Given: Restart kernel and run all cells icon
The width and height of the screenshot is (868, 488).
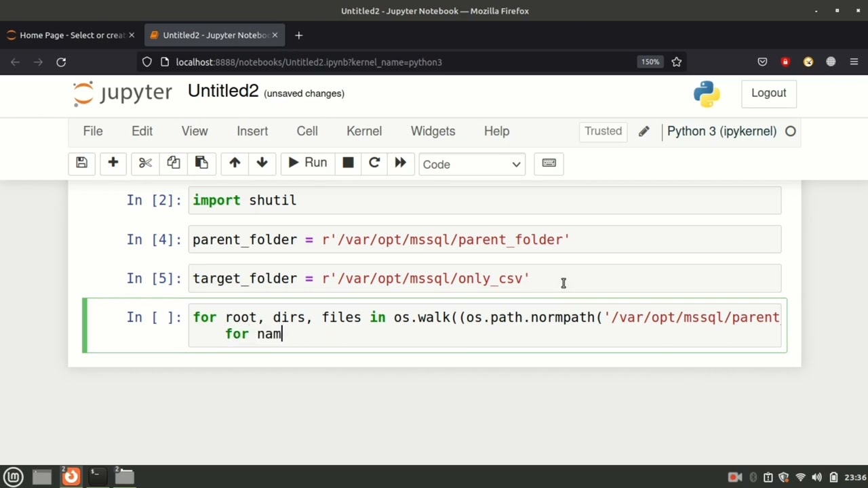Looking at the screenshot, I should [400, 163].
